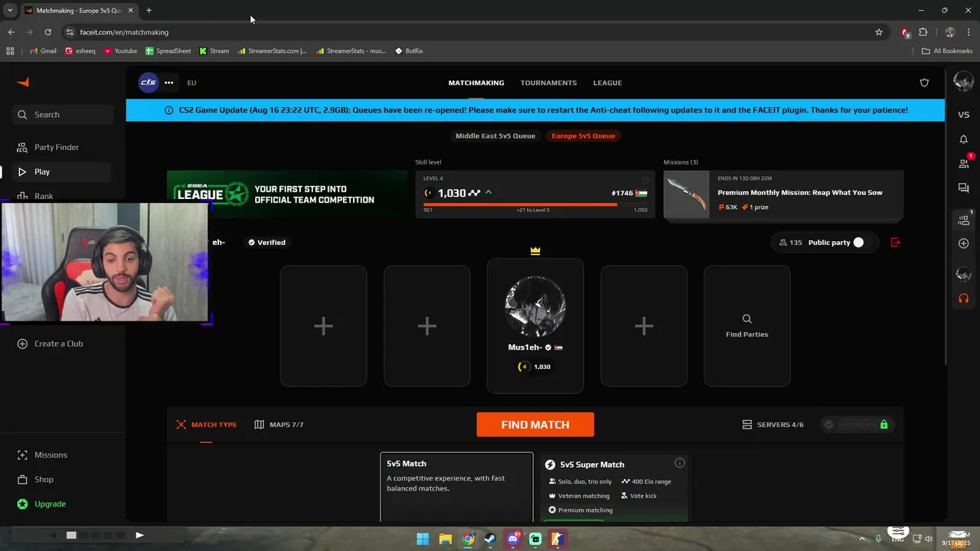Open friends list with red badge
Screen dimensions: 980x551
tap(964, 163)
